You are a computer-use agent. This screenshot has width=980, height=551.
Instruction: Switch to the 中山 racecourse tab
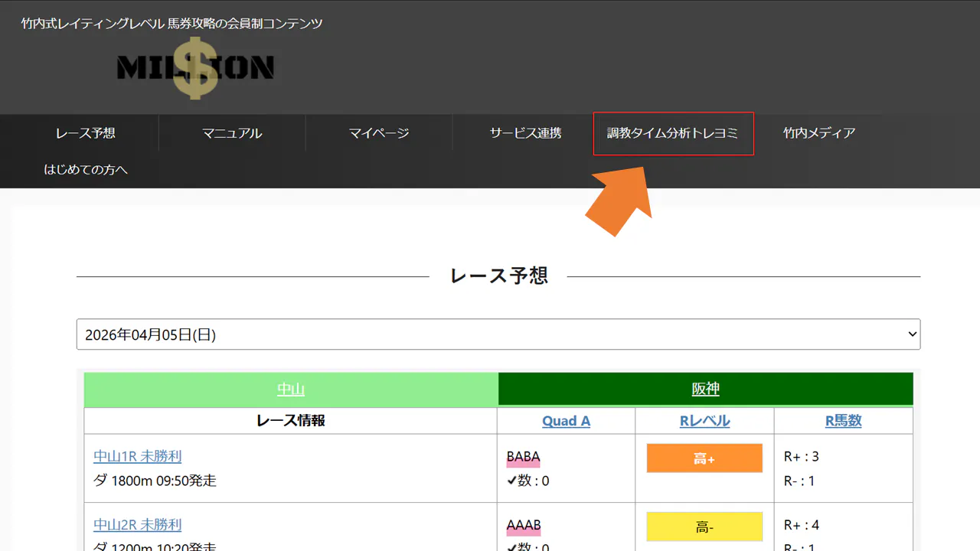point(291,390)
